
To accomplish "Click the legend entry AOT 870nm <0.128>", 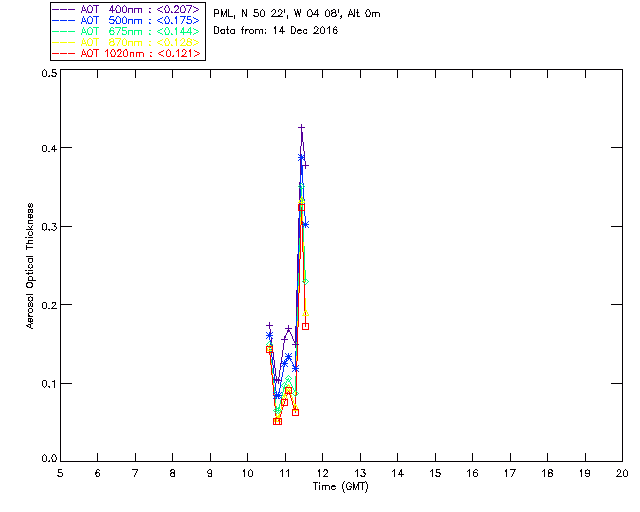I will coord(127,42).
